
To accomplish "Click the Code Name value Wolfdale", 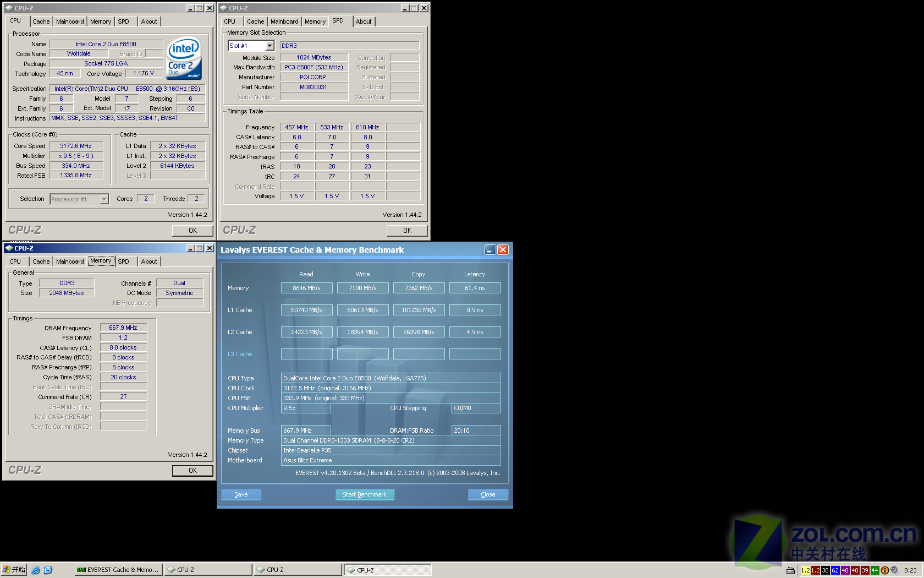I will [79, 54].
